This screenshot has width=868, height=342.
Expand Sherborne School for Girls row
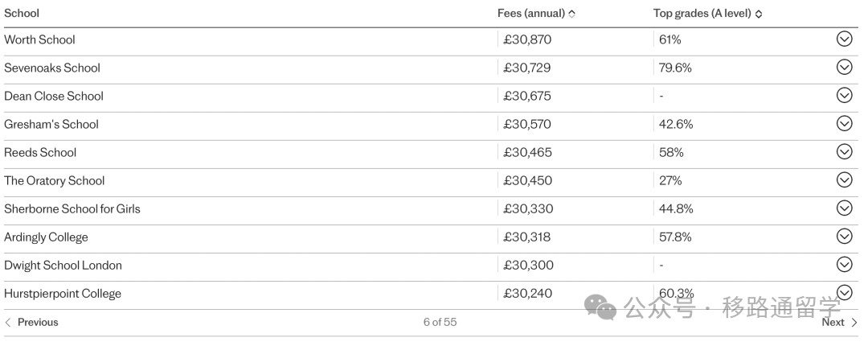[x=844, y=208]
